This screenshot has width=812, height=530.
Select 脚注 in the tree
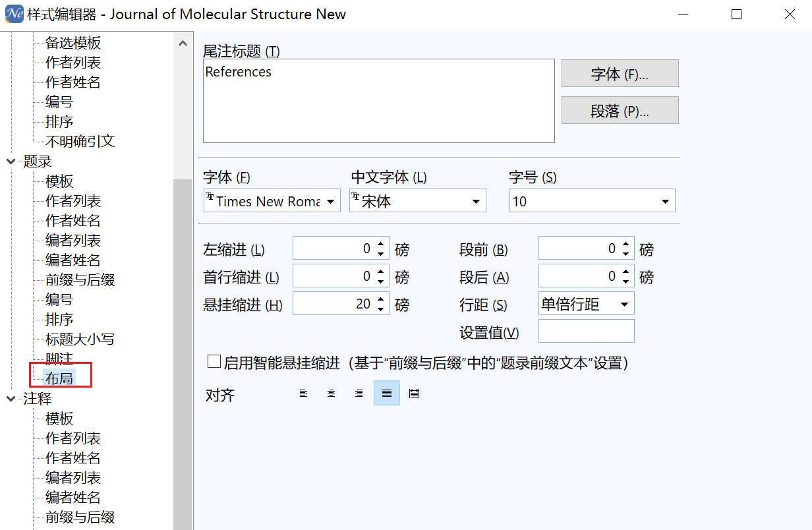pos(59,359)
